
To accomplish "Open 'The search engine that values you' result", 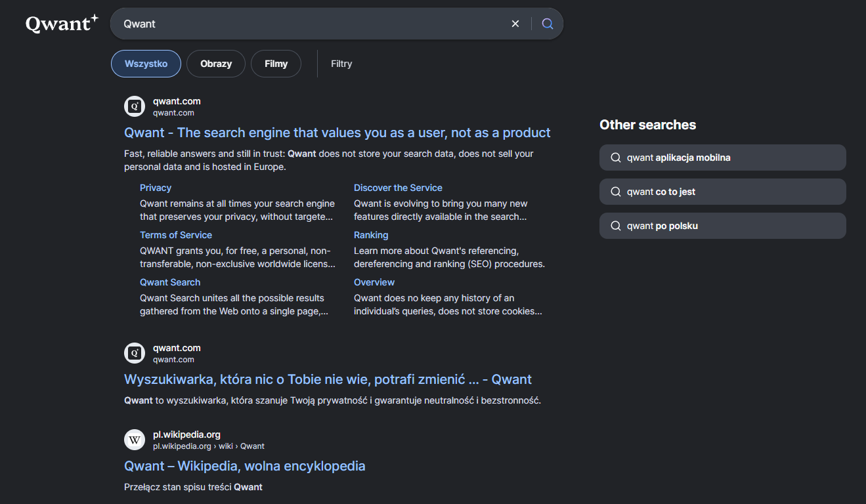I will (x=337, y=133).
